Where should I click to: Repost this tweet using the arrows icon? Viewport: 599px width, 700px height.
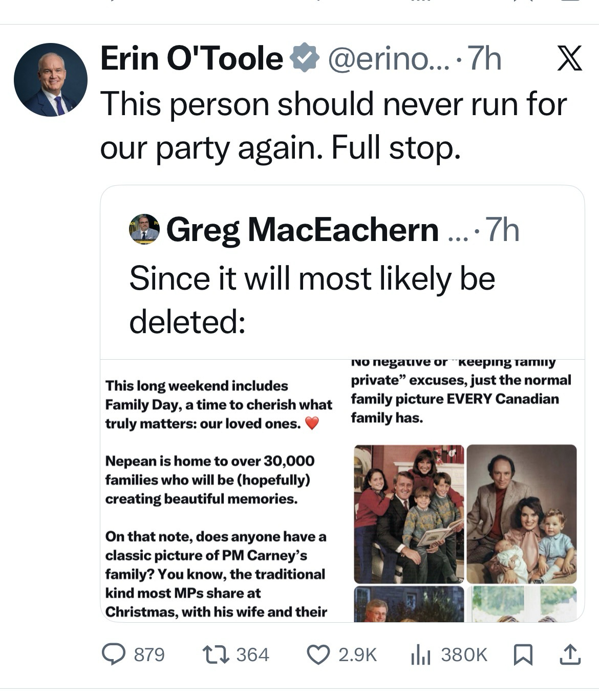[x=215, y=654]
